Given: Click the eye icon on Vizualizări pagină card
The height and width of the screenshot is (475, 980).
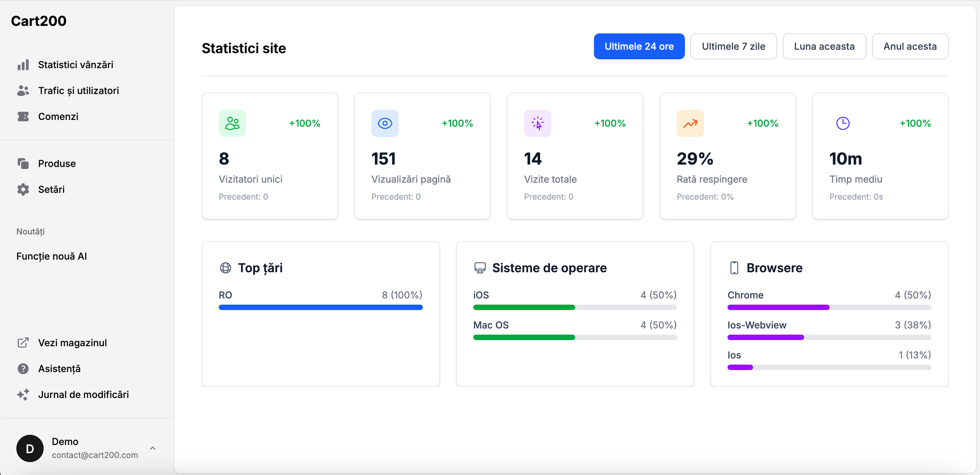Looking at the screenshot, I should 385,123.
